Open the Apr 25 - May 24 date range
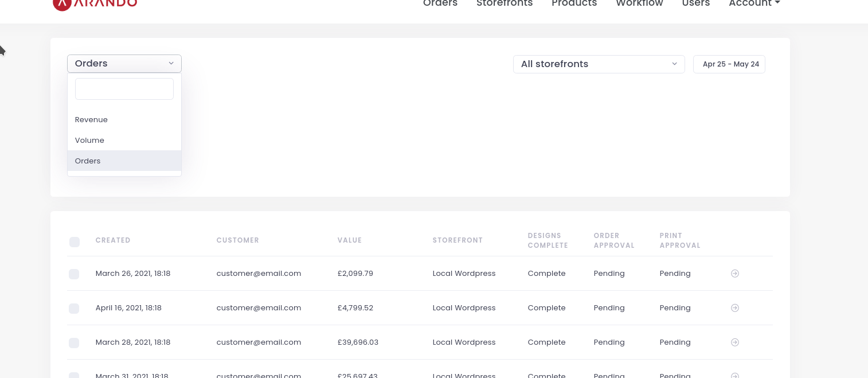868x378 pixels. [729, 64]
